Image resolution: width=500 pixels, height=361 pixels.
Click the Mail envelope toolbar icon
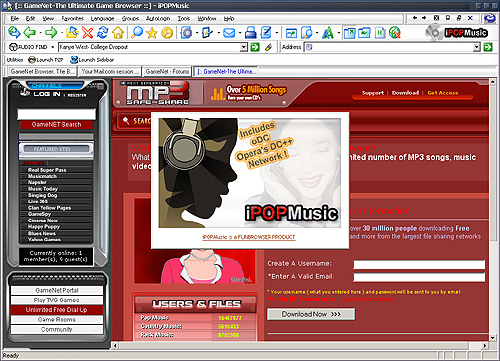pos(229,33)
